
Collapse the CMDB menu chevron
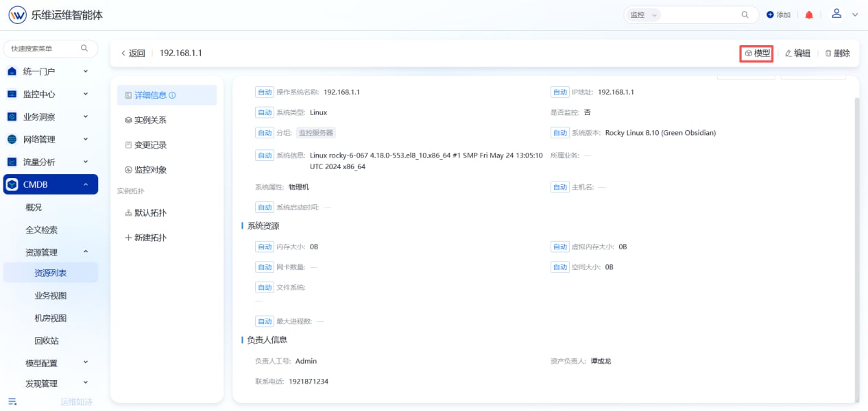[86, 184]
